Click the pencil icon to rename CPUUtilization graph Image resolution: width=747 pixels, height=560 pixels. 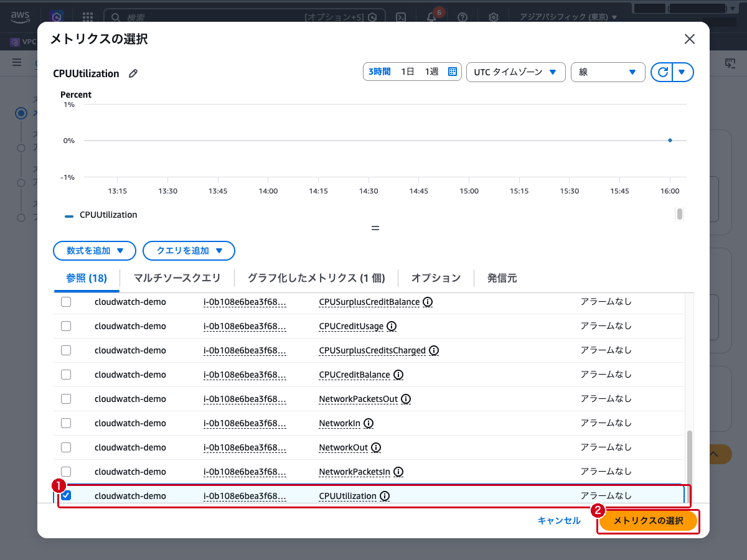133,73
